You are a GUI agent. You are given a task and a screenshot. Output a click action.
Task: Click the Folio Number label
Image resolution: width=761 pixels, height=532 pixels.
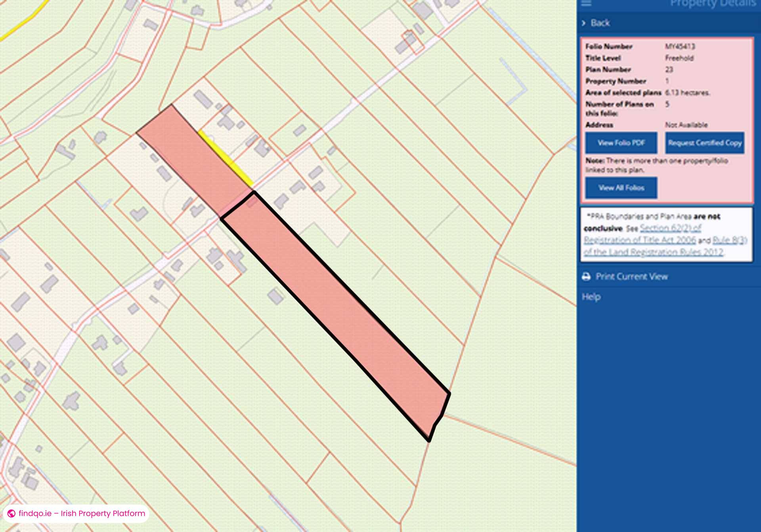[x=609, y=46]
